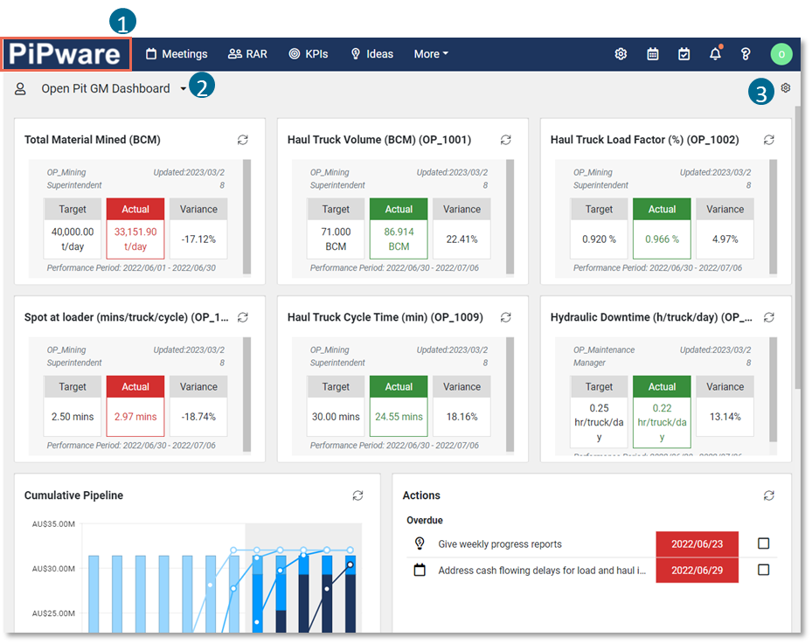
Task: Open Give weekly progress reports action
Action: tap(500, 544)
